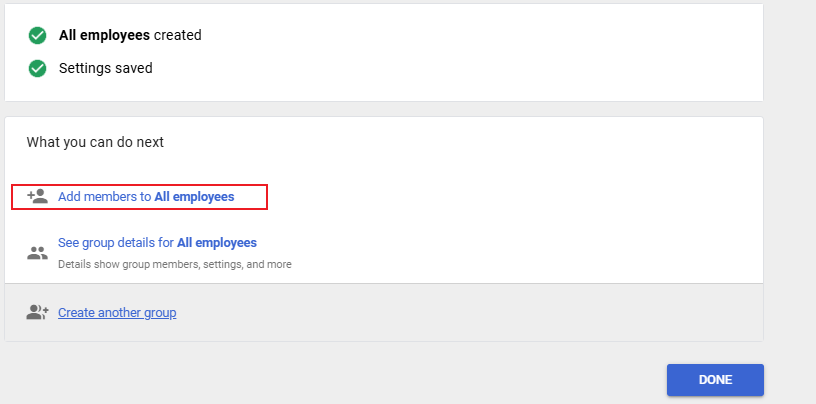This screenshot has width=816, height=404.
Task: Click the word 'created' in status message
Action: [x=178, y=36]
